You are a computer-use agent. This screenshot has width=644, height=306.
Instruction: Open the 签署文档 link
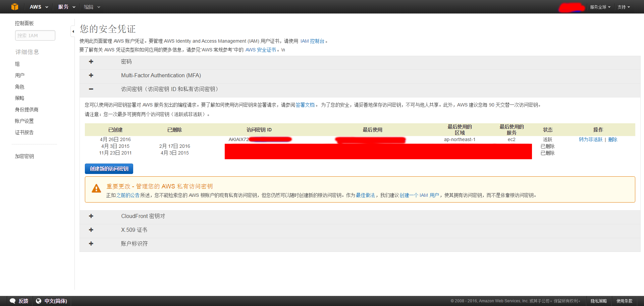[305, 105]
